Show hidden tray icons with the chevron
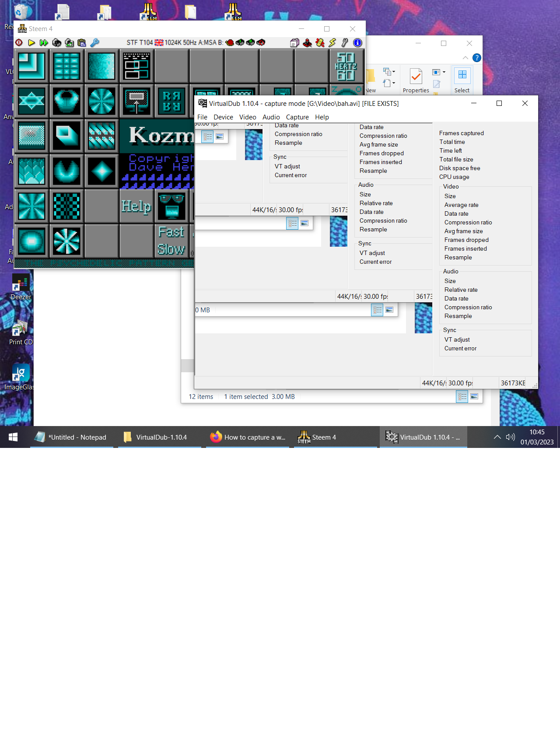This screenshot has height=741, width=560. click(497, 437)
